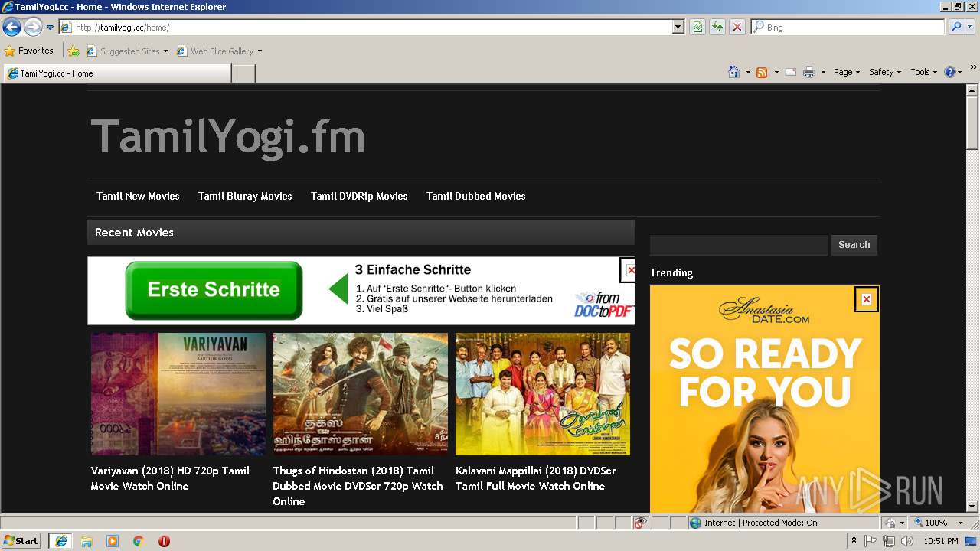Viewport: 980px width, 551px height.
Task: Open Tamil New Movies menu link
Action: pos(138,196)
